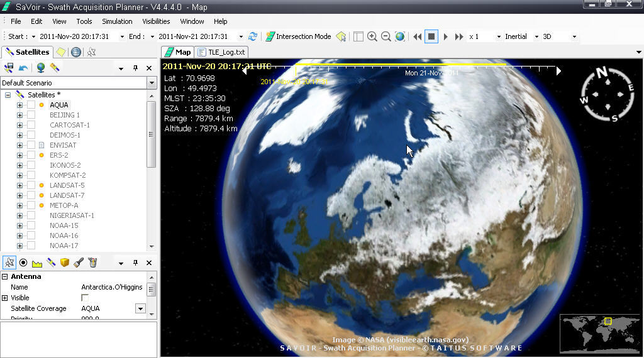Click the yellow cube icon in properties toolbar
The height and width of the screenshot is (358, 644).
pos(65,263)
